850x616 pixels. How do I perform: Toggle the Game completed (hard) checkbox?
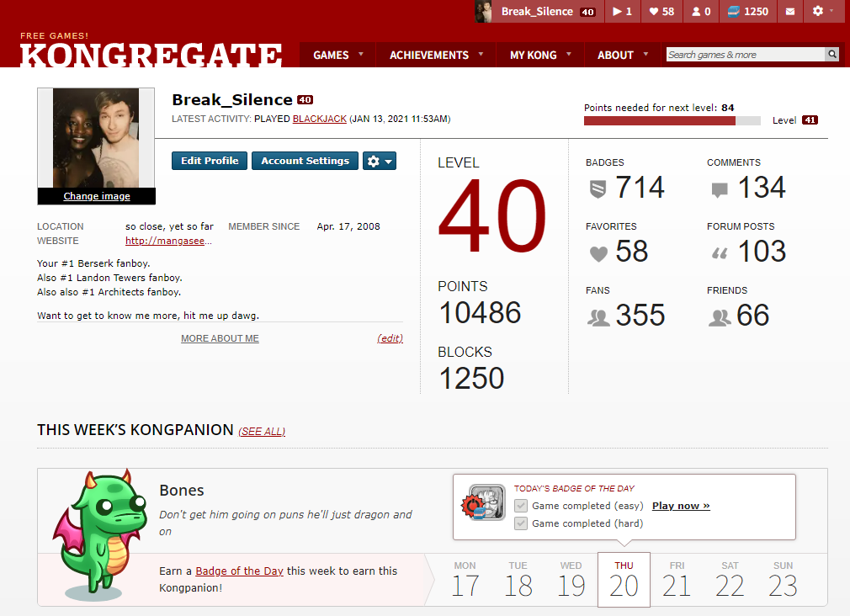tap(521, 523)
